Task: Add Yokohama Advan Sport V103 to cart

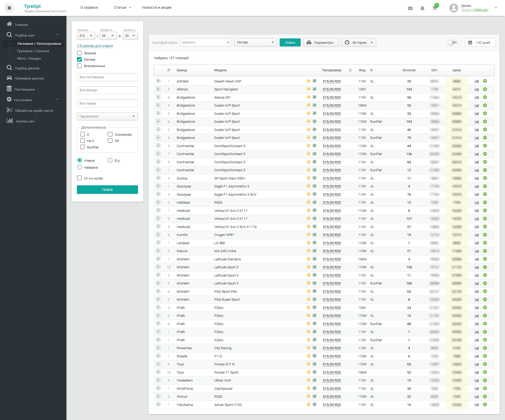Action: click(x=485, y=405)
